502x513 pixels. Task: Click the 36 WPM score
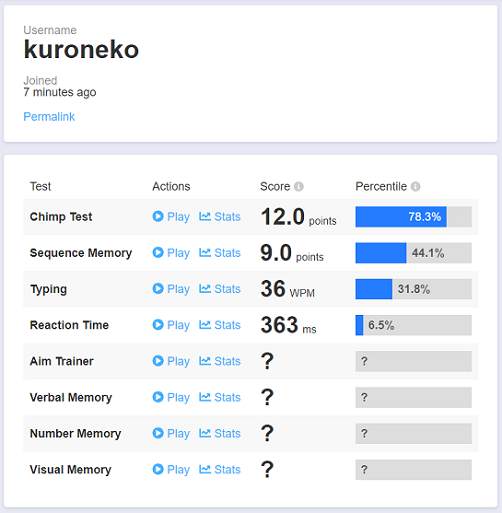[x=287, y=289]
